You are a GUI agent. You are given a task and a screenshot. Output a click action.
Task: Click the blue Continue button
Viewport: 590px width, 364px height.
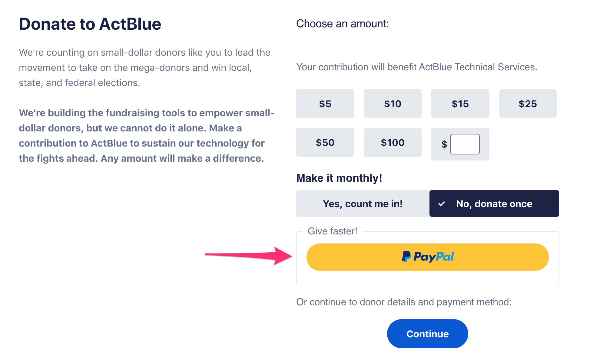(x=427, y=334)
